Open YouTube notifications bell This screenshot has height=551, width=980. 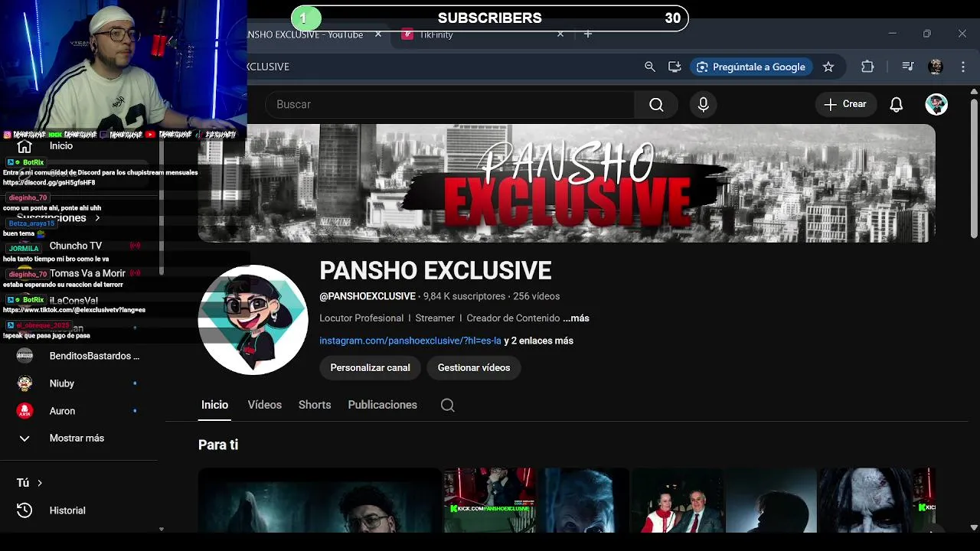896,105
